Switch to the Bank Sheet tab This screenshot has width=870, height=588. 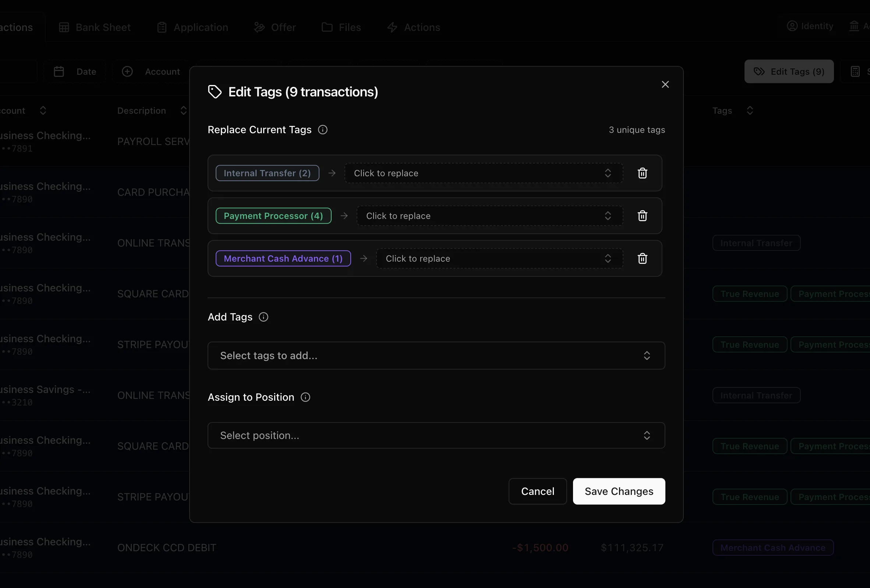click(95, 27)
